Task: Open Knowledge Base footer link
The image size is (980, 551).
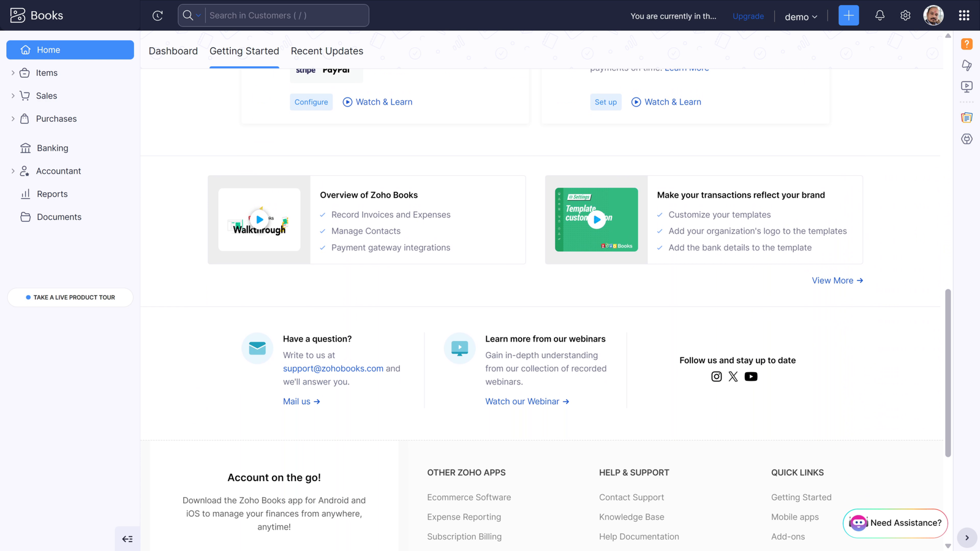Action: point(631,517)
